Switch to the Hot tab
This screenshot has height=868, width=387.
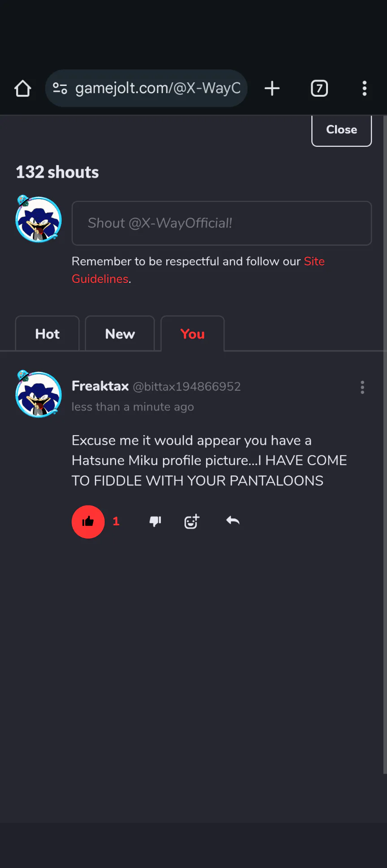47,334
